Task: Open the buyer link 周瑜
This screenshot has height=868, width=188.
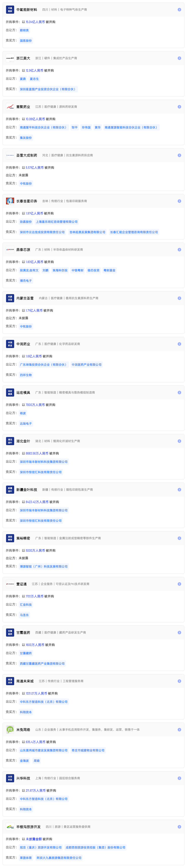Action: pyautogui.click(x=37, y=761)
